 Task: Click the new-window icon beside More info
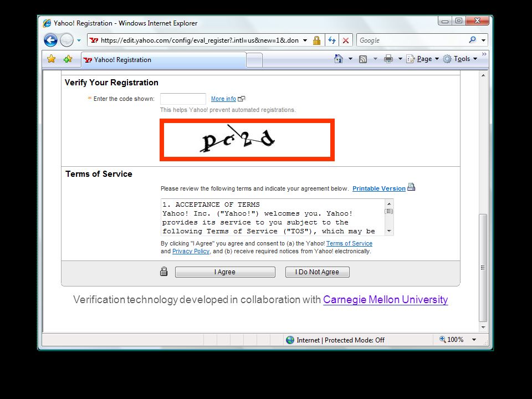pyautogui.click(x=242, y=99)
